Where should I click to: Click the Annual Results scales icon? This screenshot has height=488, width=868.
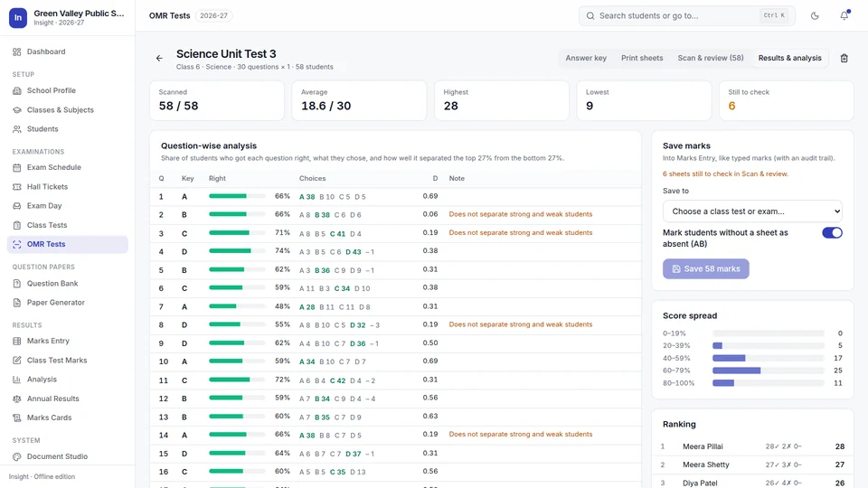16,399
